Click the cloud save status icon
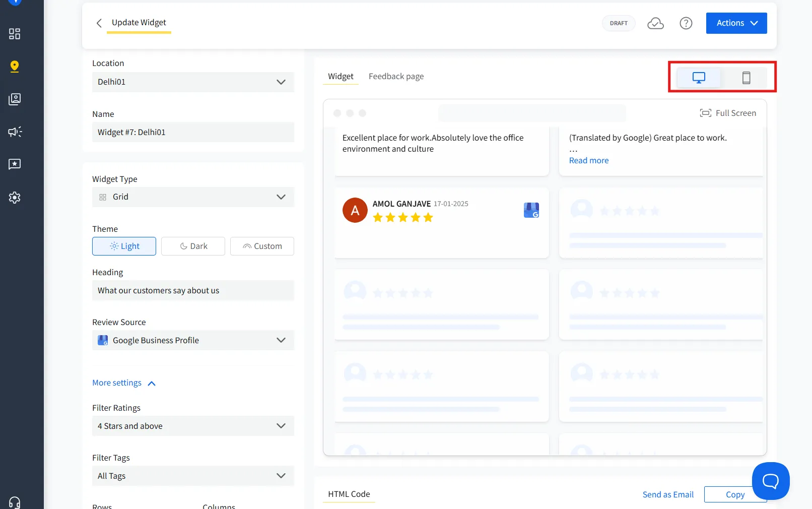 click(x=655, y=23)
